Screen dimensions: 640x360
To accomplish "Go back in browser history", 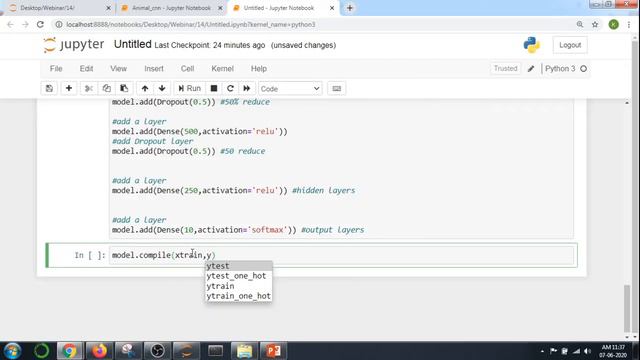I will click(x=10, y=24).
